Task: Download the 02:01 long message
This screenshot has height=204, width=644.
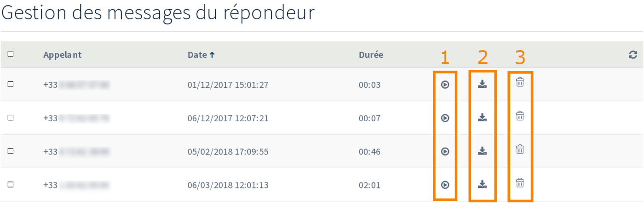Action: [x=482, y=184]
